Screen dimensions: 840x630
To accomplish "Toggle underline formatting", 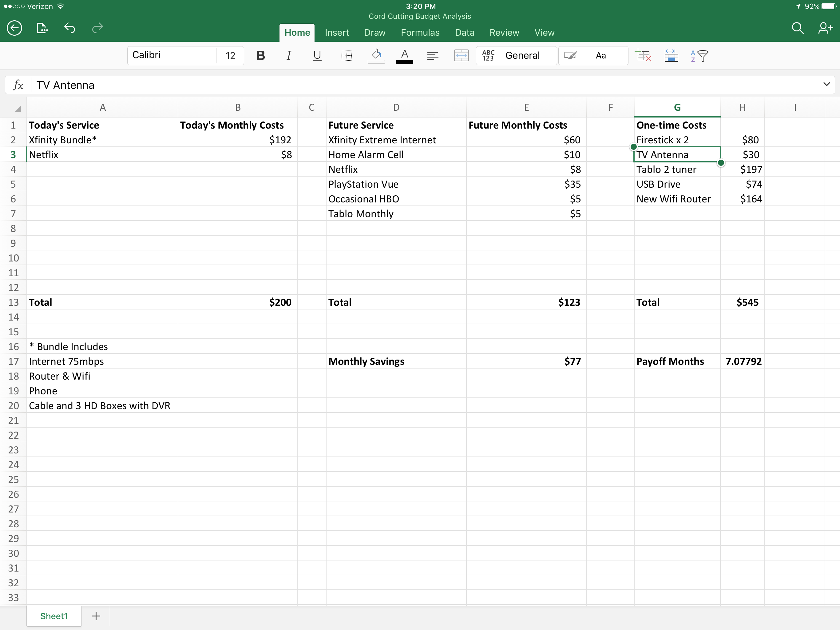I will pyautogui.click(x=317, y=56).
